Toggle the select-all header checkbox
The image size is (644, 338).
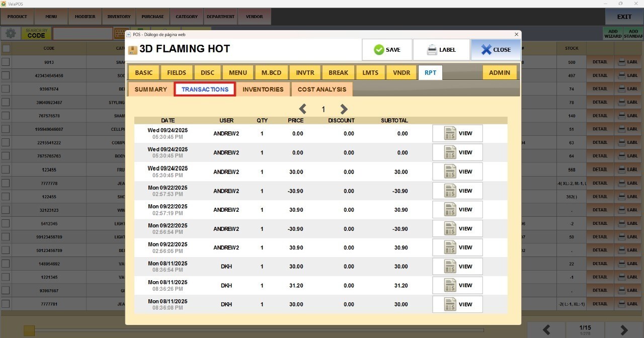pyautogui.click(x=6, y=49)
